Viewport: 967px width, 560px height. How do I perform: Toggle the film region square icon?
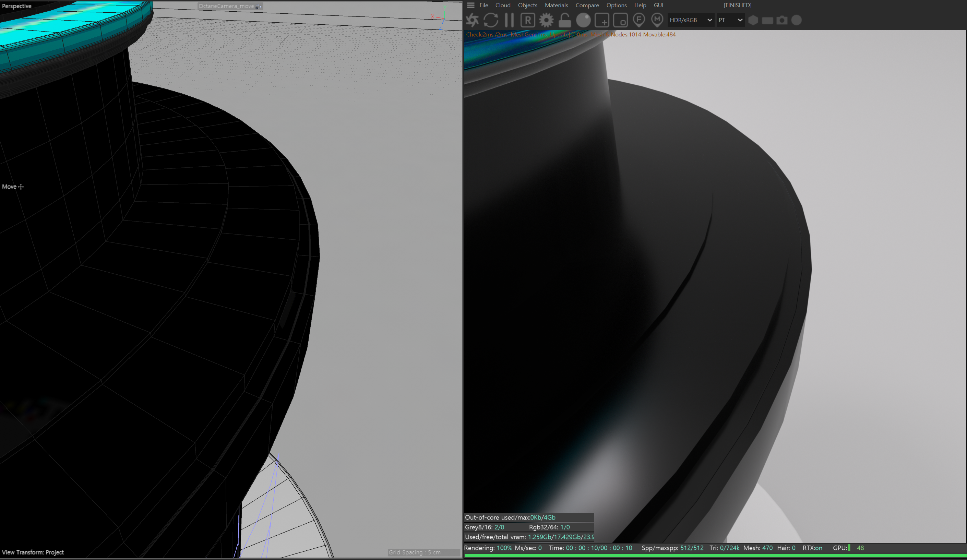[620, 20]
